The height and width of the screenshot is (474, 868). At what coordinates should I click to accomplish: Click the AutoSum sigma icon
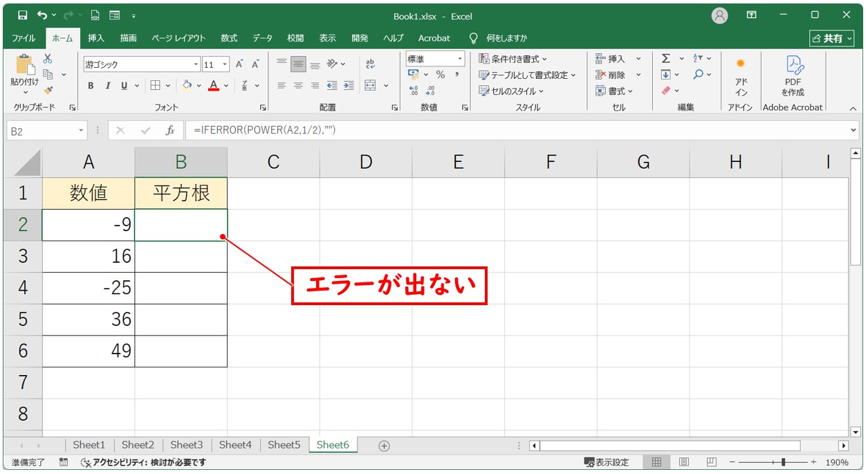pyautogui.click(x=666, y=57)
